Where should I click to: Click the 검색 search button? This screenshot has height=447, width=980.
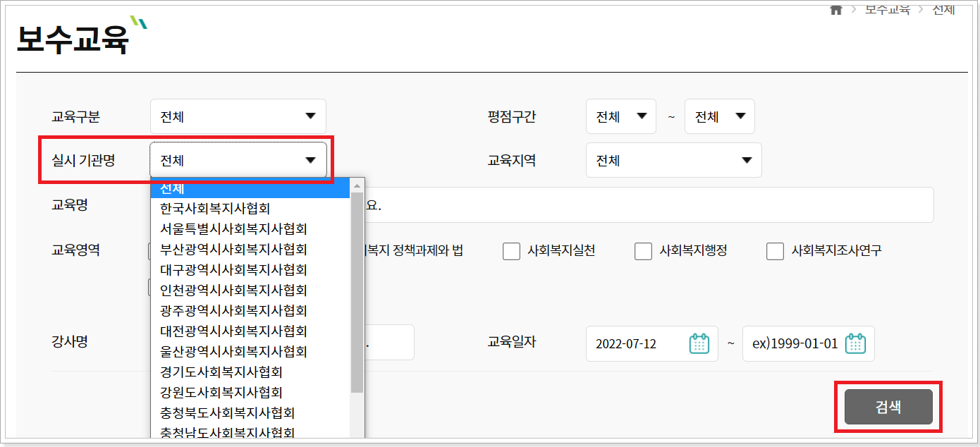[887, 407]
